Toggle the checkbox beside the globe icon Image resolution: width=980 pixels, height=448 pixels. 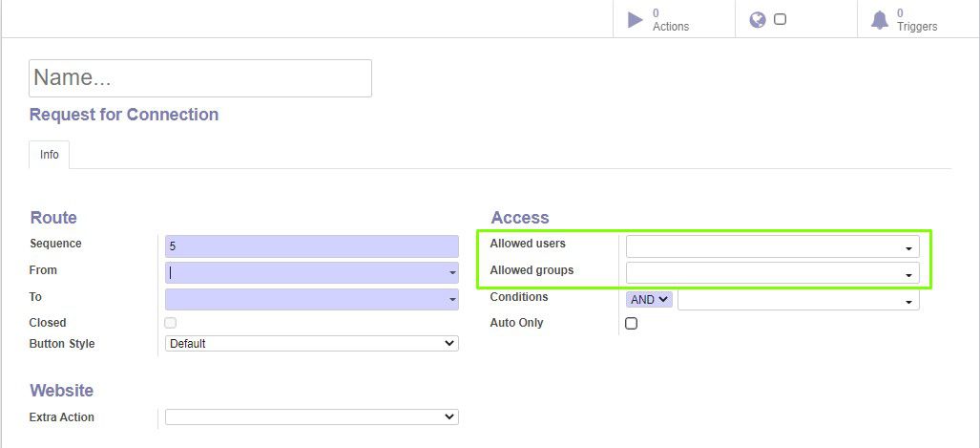click(780, 19)
